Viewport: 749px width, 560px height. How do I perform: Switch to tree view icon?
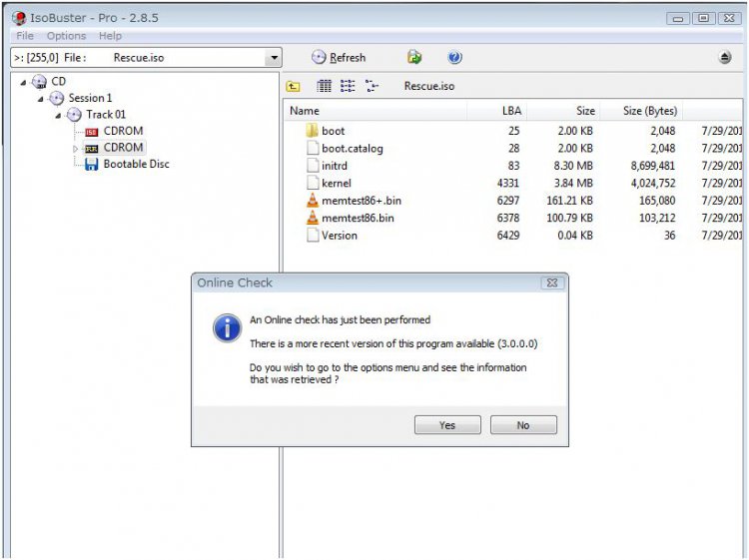pos(372,86)
